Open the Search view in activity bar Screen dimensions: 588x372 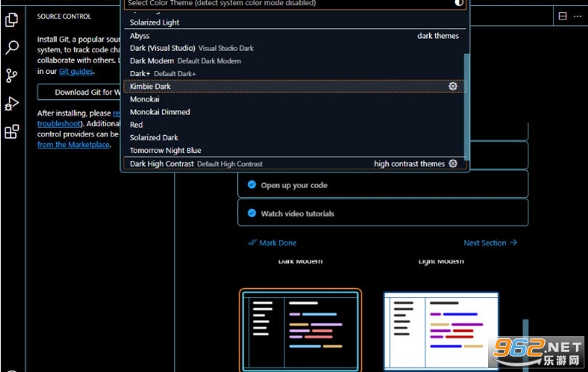(12, 47)
